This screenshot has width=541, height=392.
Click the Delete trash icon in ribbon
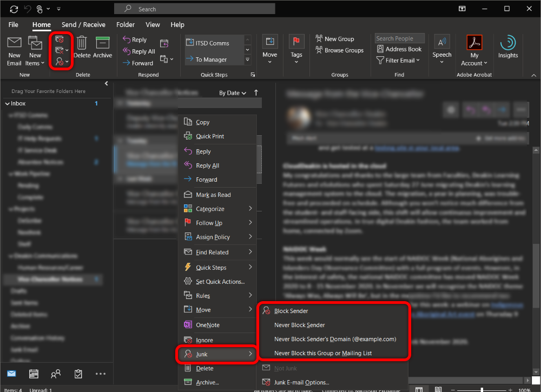click(82, 43)
